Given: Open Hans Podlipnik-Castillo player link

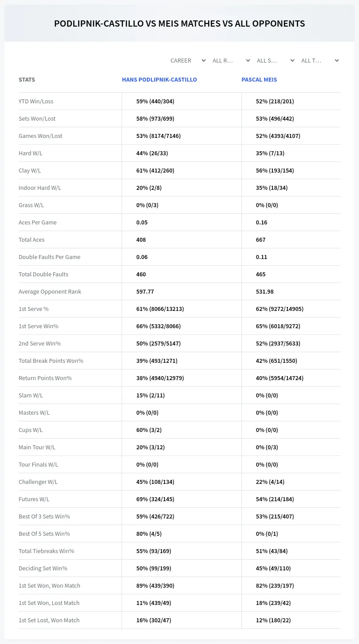Looking at the screenshot, I should tap(159, 80).
